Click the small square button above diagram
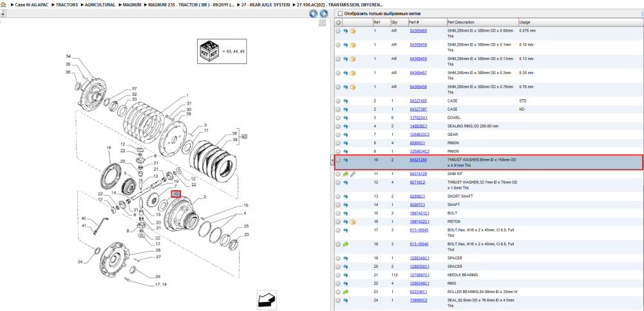This screenshot has height=311, width=644. coord(323,23)
